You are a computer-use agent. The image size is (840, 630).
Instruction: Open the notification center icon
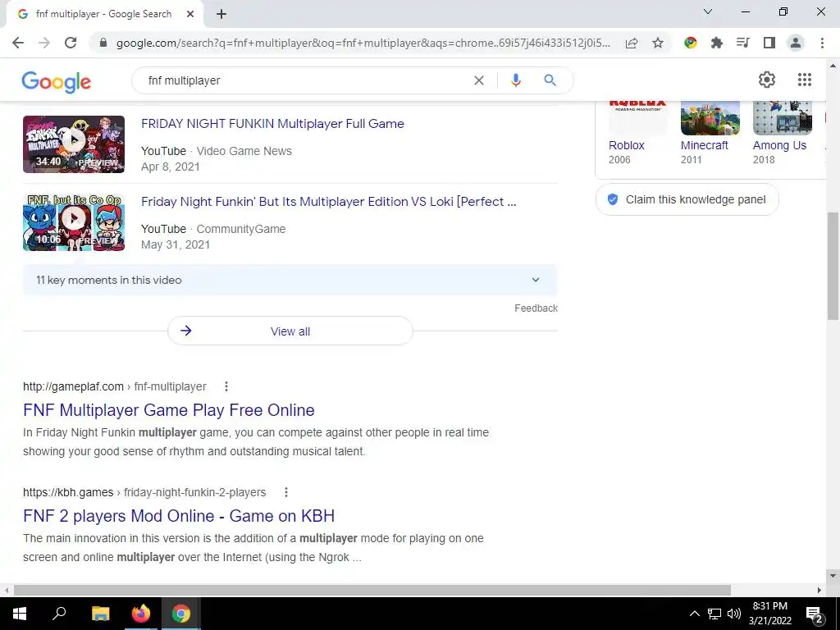pyautogui.click(x=815, y=614)
